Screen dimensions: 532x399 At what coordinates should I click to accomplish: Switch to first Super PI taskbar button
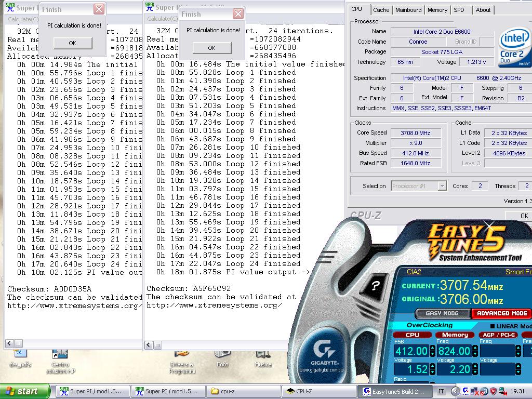click(x=92, y=391)
